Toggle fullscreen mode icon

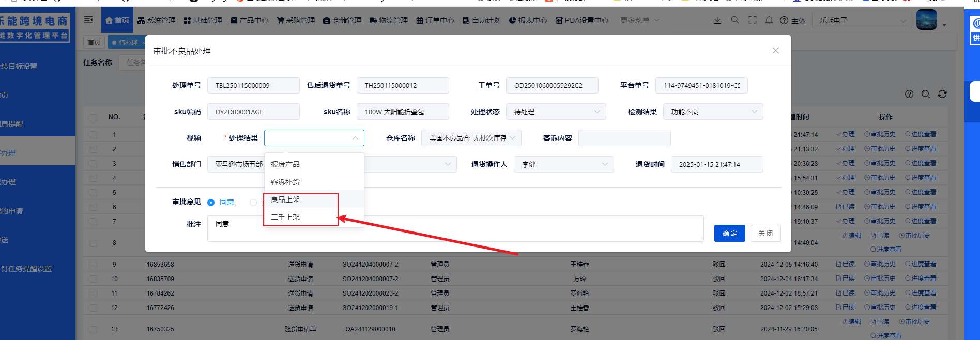pyautogui.click(x=752, y=20)
